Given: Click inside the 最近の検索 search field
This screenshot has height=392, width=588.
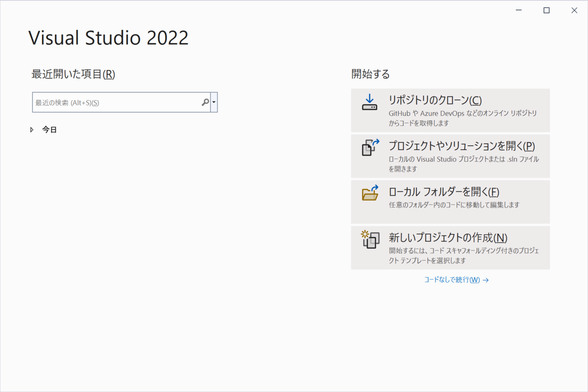Looking at the screenshot, I should [x=113, y=102].
